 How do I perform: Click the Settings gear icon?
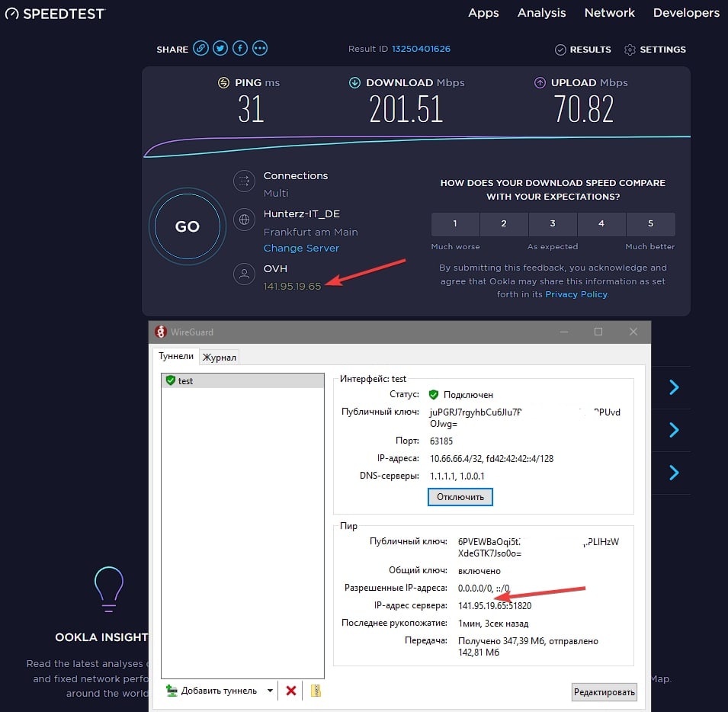tap(630, 50)
